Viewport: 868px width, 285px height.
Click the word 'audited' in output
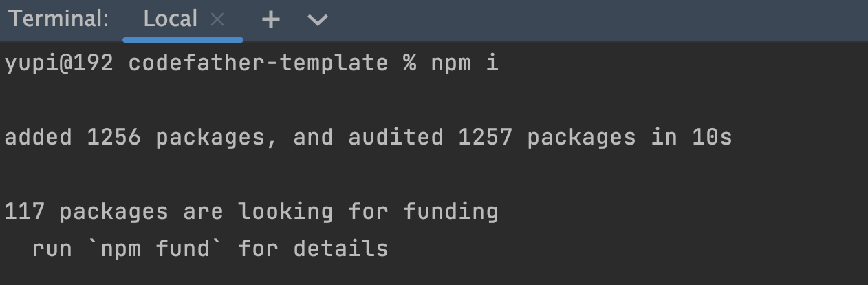point(395,138)
